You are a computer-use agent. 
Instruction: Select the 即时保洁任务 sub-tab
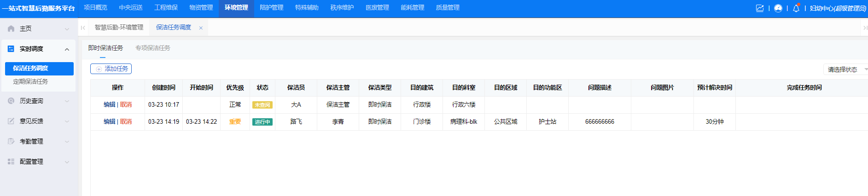(x=105, y=48)
